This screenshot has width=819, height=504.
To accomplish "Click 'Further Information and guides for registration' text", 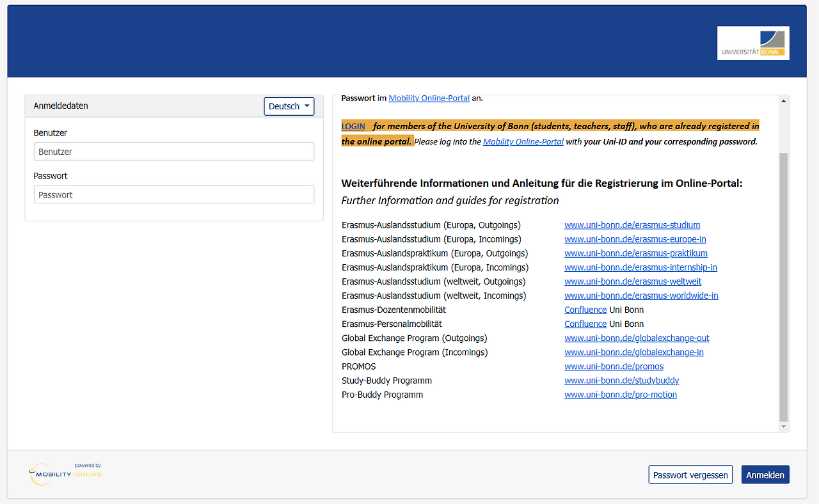I will pos(450,201).
